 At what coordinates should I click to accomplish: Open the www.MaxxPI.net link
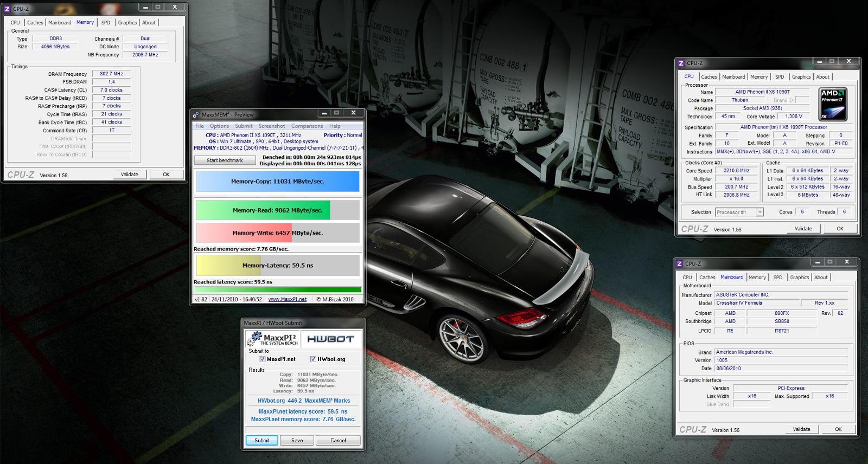pos(287,299)
